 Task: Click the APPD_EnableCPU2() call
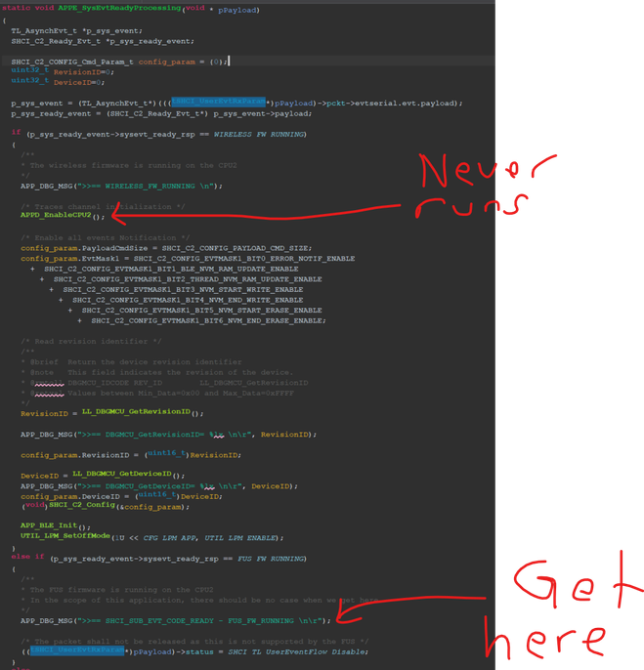(63, 215)
